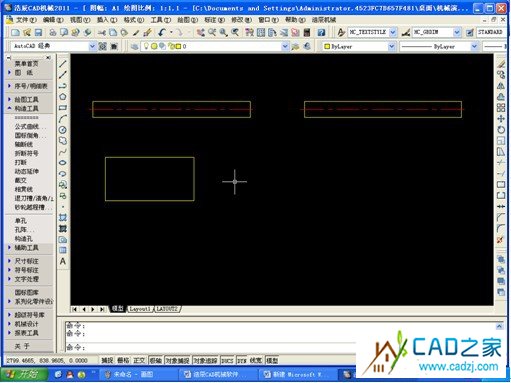Viewport: 511px width, 383px height.
Task: Expand the 尺寸标注 menu group
Action: pyautogui.click(x=26, y=261)
